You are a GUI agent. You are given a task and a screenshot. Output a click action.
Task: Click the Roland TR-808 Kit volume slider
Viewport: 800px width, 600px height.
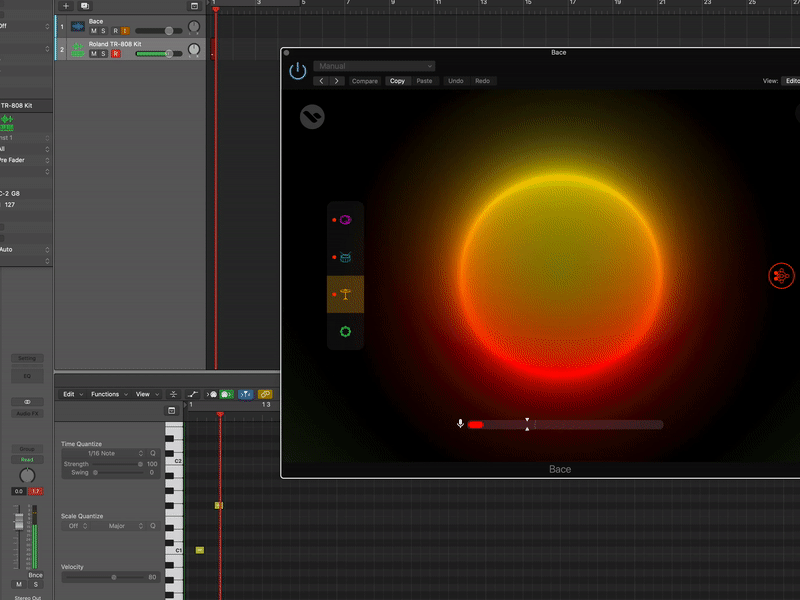(159, 54)
